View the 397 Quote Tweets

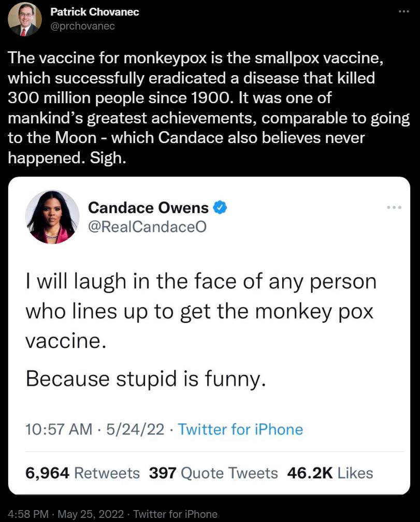[214, 473]
